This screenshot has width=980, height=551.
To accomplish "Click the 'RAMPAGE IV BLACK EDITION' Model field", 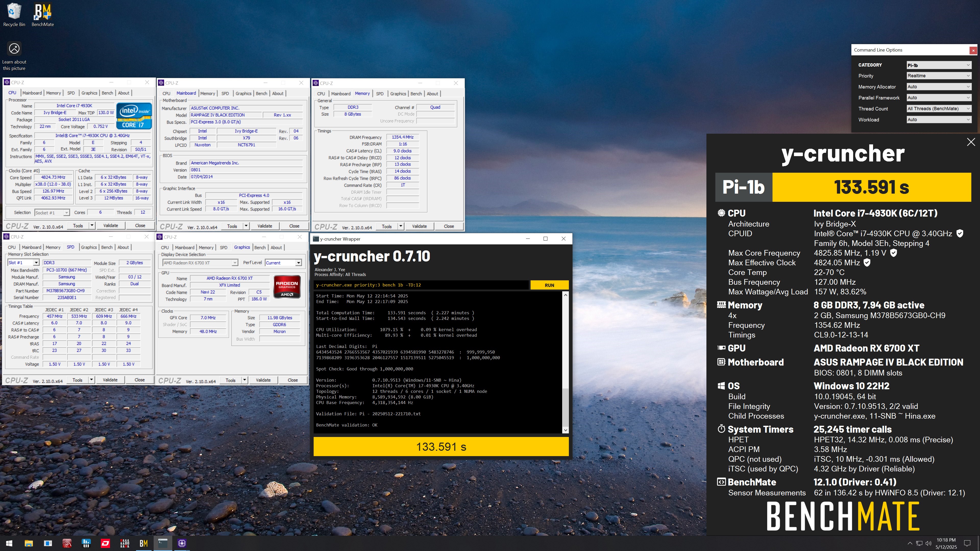I will click(x=226, y=115).
